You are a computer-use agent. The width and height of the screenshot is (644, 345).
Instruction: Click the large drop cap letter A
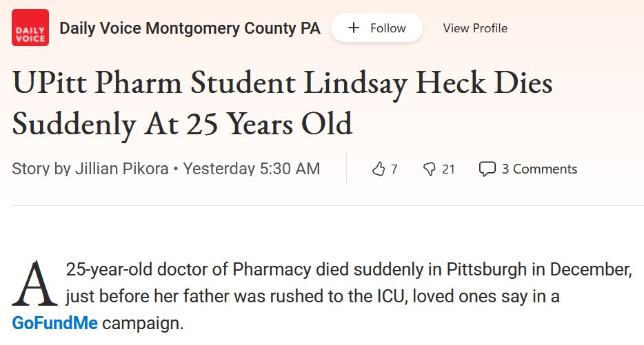[34, 284]
